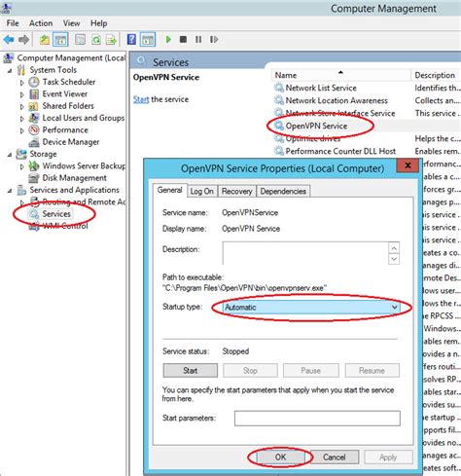Click the Disk Management icon
Image resolution: width=461 pixels, height=476 pixels.
click(x=34, y=178)
